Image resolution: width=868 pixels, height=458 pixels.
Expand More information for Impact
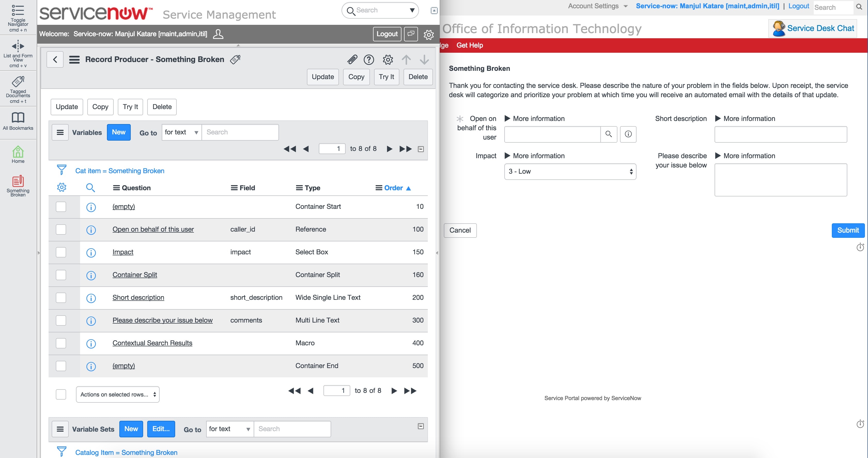[x=534, y=156]
